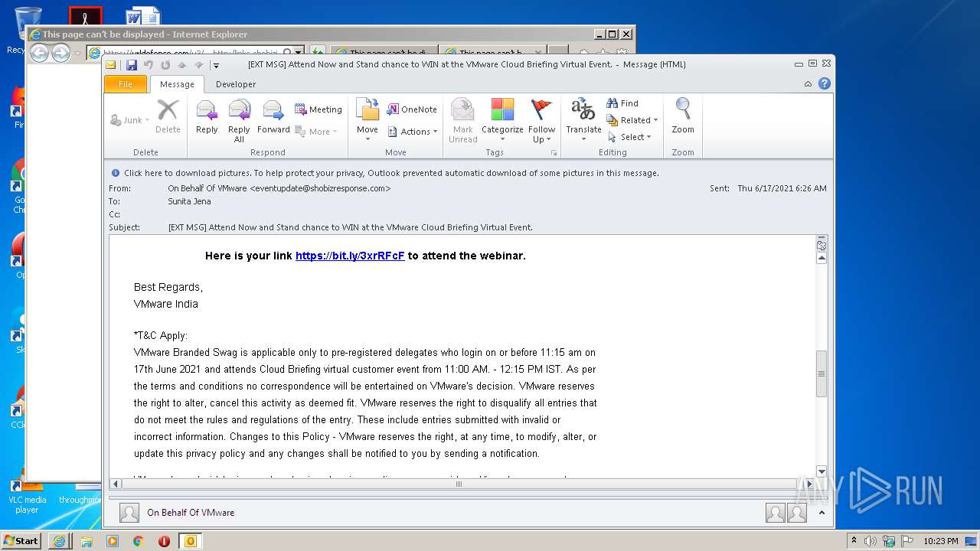Open the Select dropdown
Image resolution: width=980 pixels, height=551 pixels.
[629, 137]
